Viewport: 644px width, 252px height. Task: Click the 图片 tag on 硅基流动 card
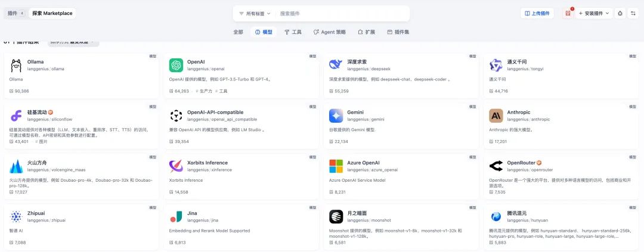click(x=42, y=142)
